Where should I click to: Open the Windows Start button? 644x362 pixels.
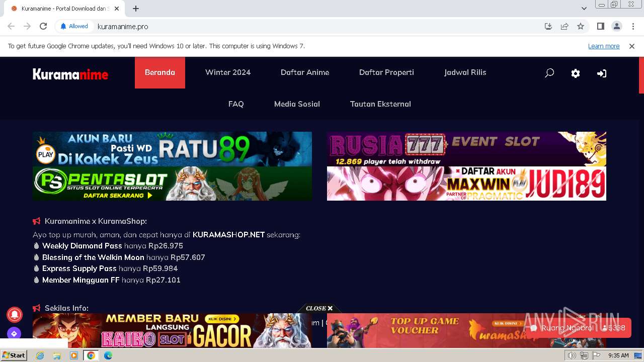14,355
